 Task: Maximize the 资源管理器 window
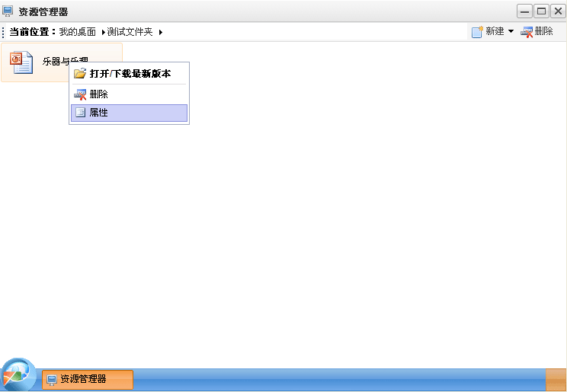coord(541,11)
